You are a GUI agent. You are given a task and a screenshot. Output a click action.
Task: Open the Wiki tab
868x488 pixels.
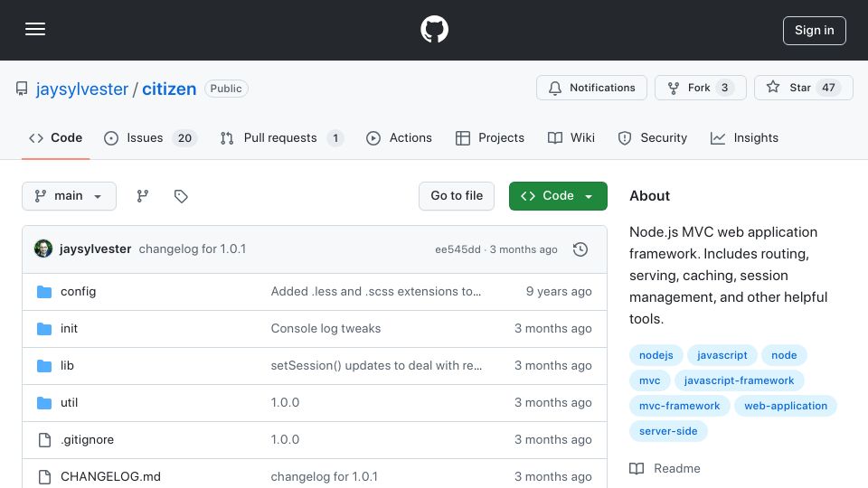571,137
